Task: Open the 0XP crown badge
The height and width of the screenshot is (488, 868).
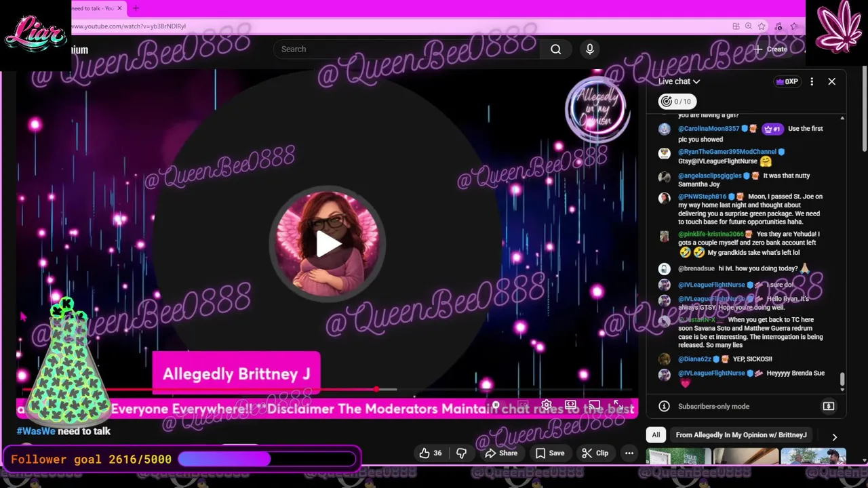Action: [x=787, y=81]
